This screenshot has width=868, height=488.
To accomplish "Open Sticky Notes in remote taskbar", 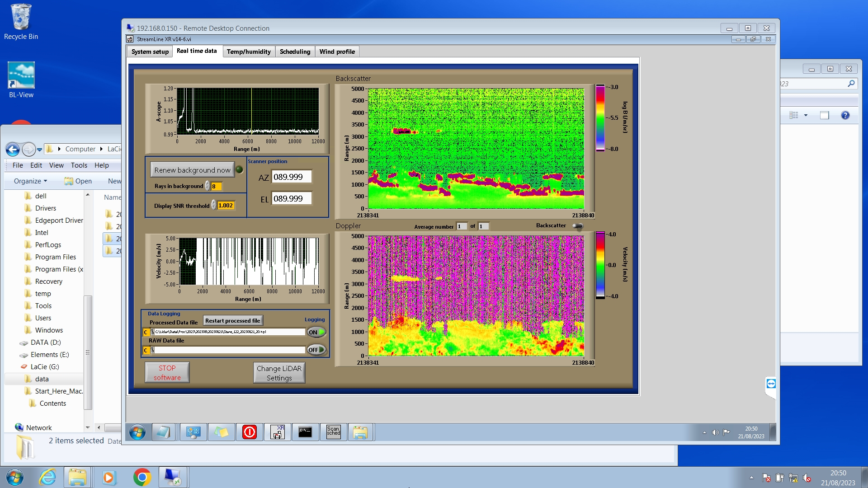I will pos(221,432).
